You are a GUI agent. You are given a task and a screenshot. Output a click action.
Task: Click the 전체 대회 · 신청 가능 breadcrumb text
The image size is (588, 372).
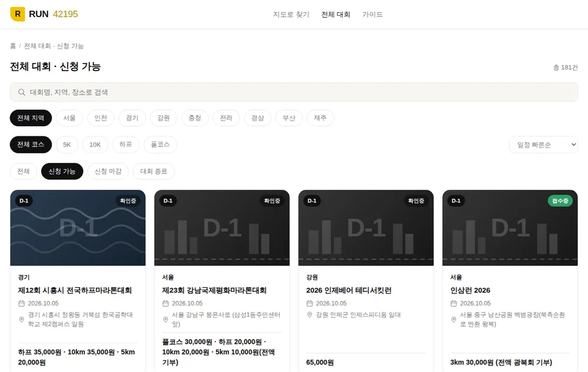[x=54, y=46]
